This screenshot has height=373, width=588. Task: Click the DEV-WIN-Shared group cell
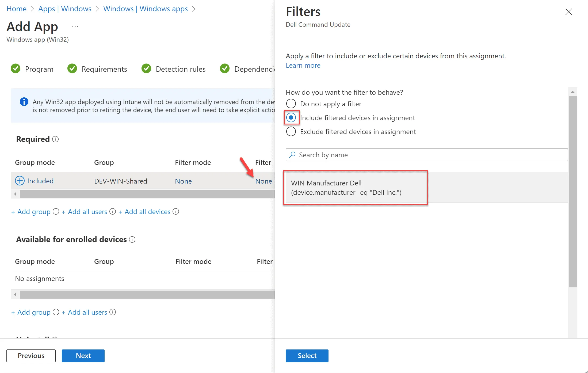tap(121, 181)
